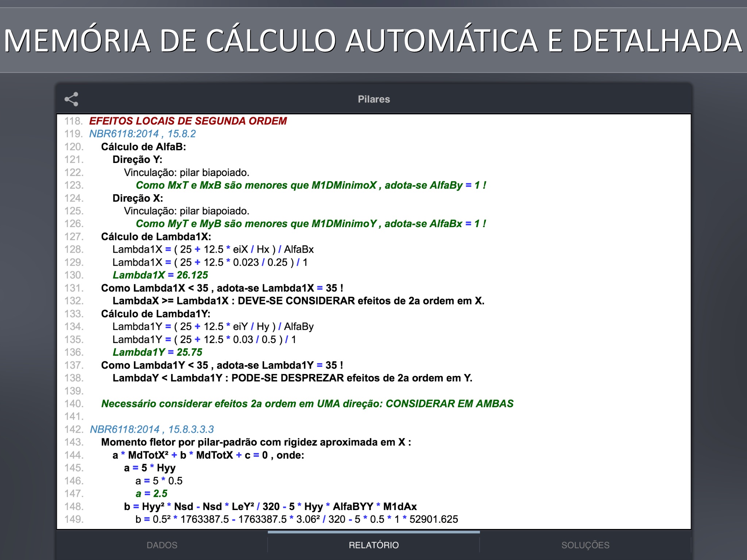Select the Lambda1X = 26.125 result line

coord(160,275)
